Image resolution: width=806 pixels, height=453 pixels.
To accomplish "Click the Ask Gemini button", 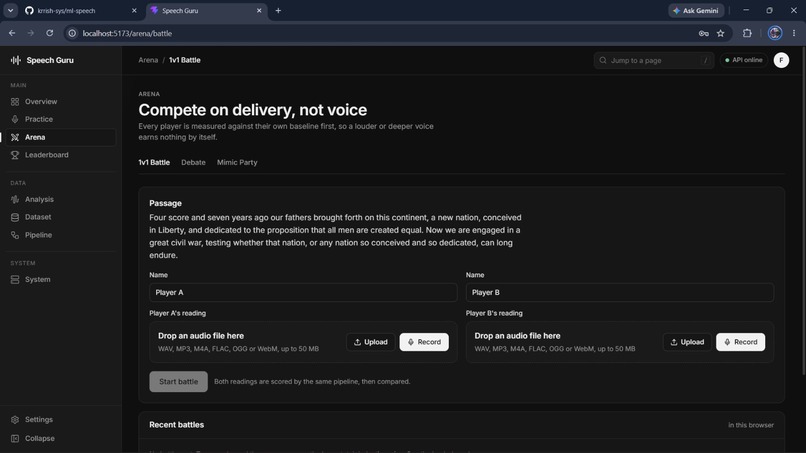I will 696,10.
